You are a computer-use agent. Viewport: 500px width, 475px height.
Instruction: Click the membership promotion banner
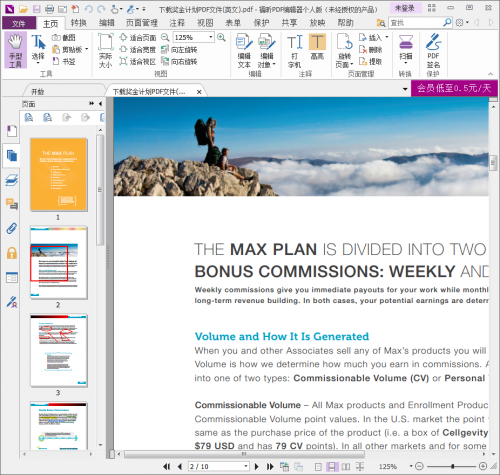pos(454,88)
